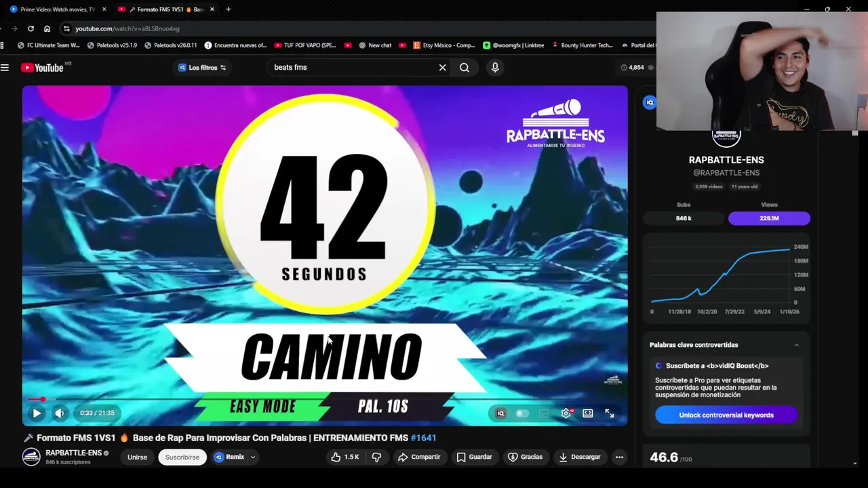
Task: Share the video via Compartir
Action: tap(419, 457)
